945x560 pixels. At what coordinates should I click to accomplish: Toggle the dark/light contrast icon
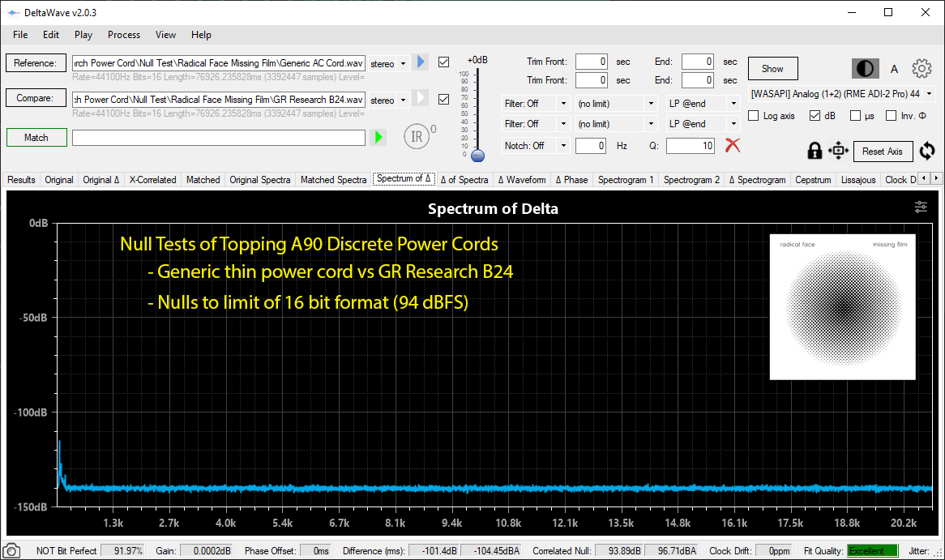pyautogui.click(x=865, y=69)
